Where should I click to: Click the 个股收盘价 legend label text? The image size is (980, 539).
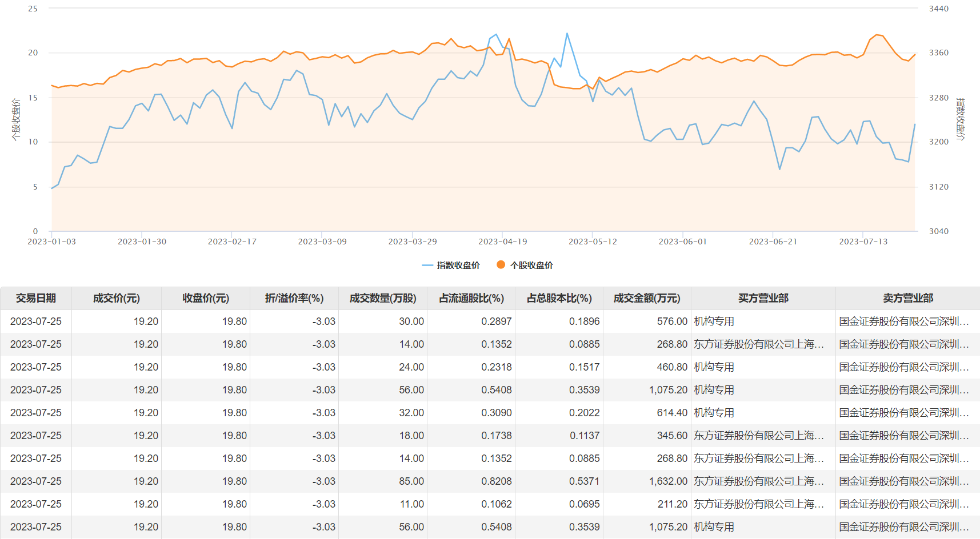point(531,266)
